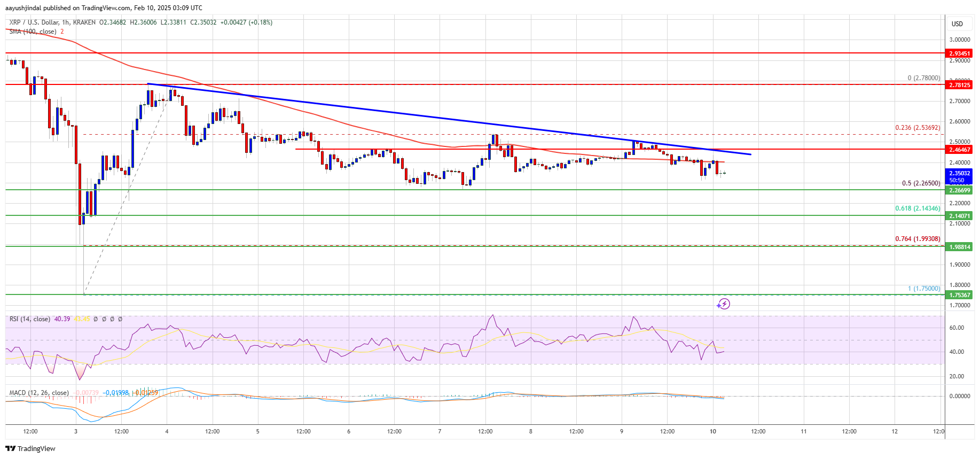Click the green 2.26699 support price tag
Viewport: 980px width, 458px height.
click(959, 190)
